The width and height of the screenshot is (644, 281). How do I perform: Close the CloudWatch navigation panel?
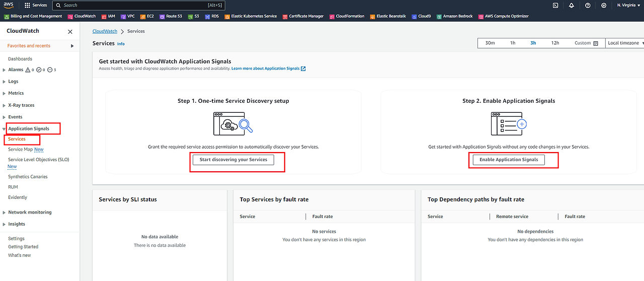(70, 31)
